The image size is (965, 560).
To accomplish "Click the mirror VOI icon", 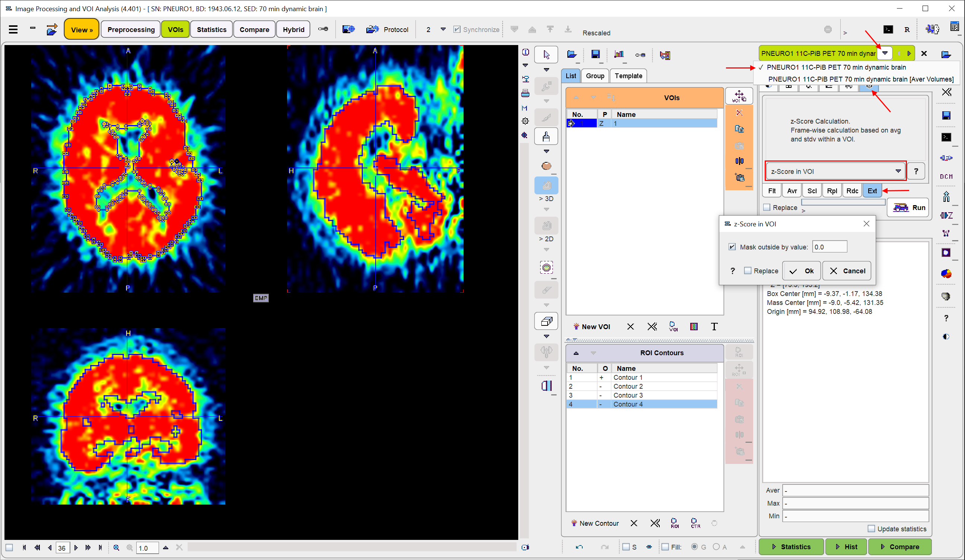I will pyautogui.click(x=739, y=161).
